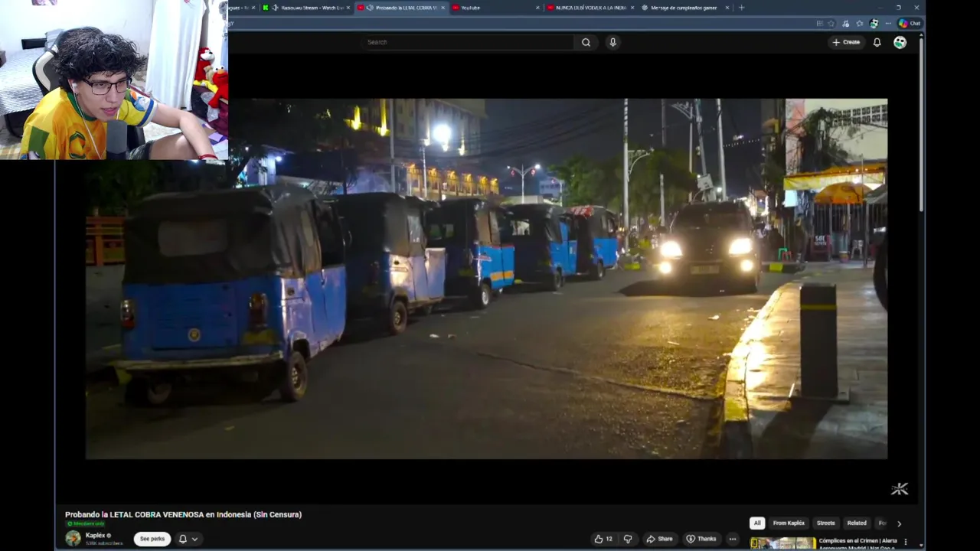Dislike the video with the thumbs-down icon
Screen dimensions: 980x551
click(628, 539)
